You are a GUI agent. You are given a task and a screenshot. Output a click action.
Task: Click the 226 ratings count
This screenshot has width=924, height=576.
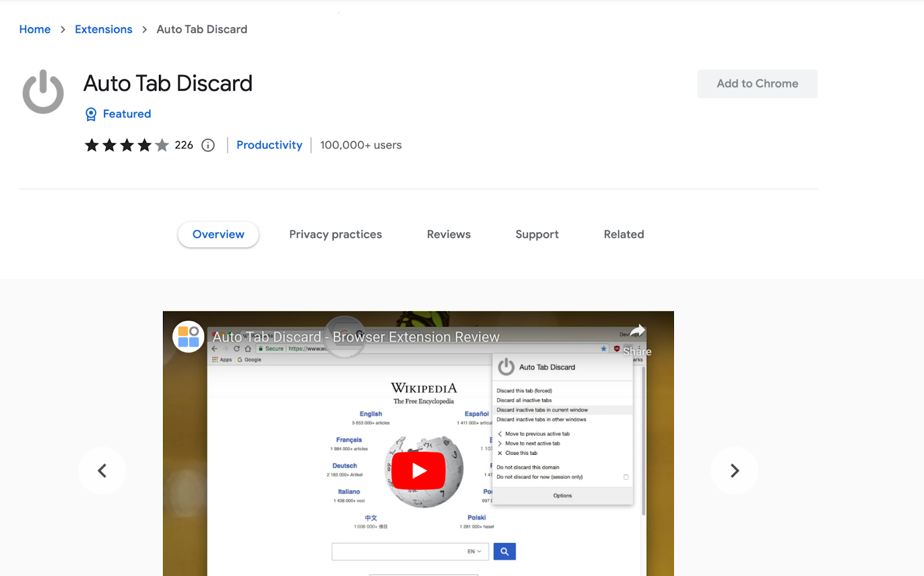184,145
